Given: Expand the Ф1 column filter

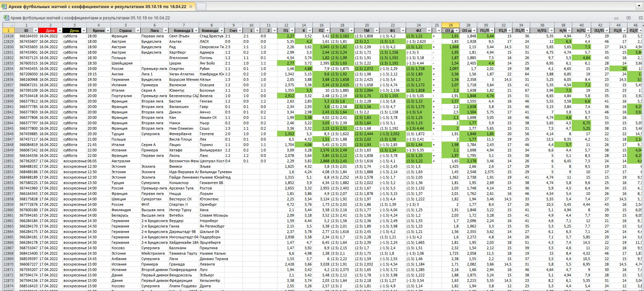Looking at the screenshot, I should 403,31.
